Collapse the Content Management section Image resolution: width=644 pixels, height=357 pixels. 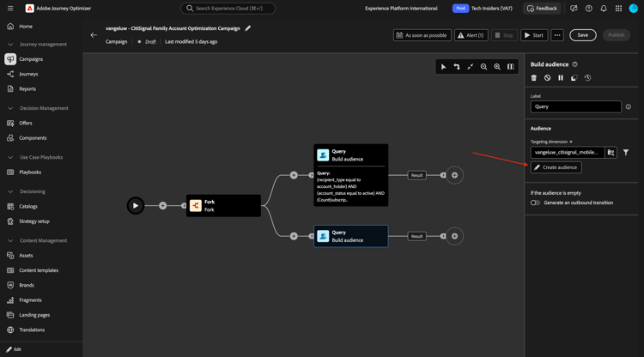(x=10, y=240)
